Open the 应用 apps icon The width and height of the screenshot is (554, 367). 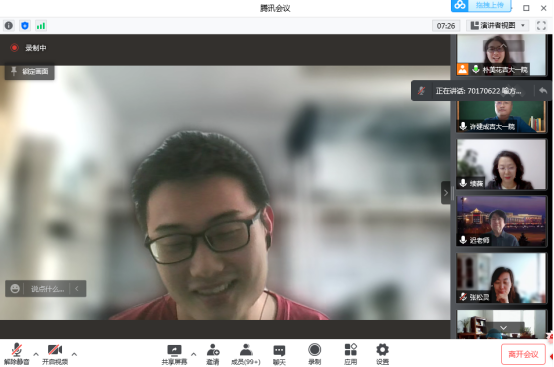coord(350,354)
